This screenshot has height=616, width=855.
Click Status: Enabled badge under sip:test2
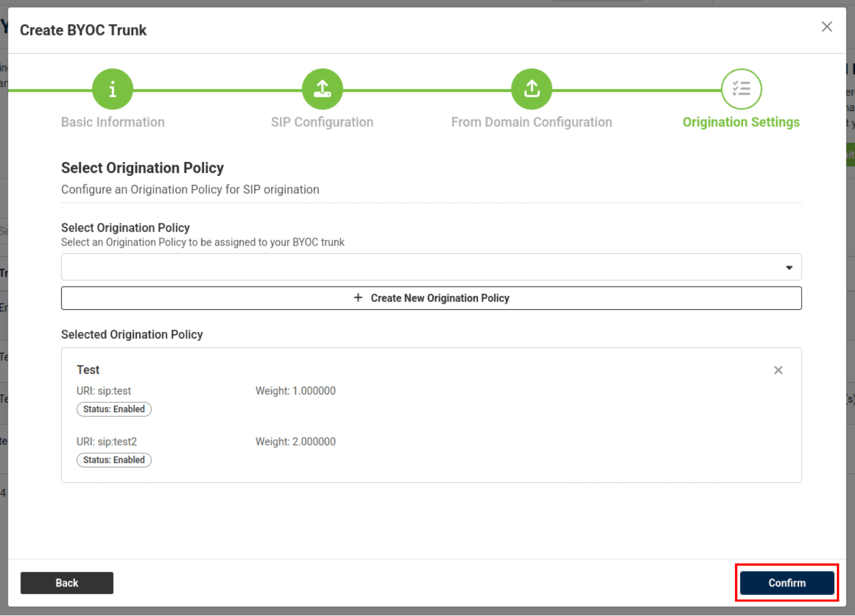click(114, 460)
